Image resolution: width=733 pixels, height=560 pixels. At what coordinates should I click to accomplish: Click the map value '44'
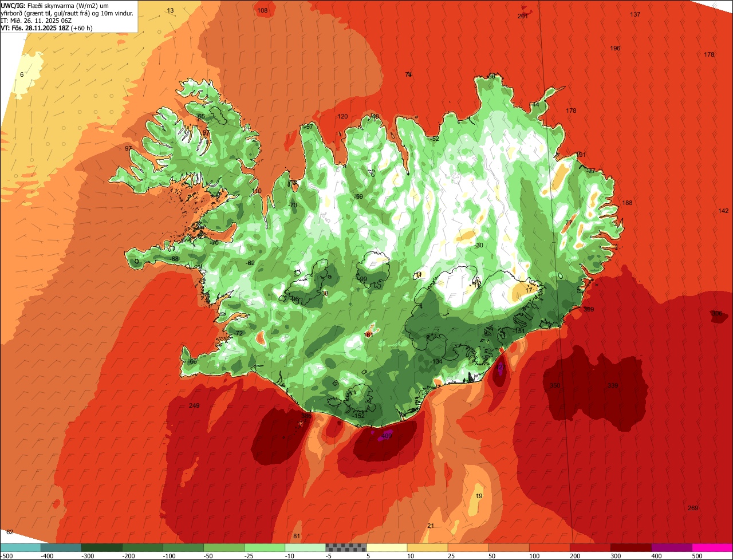[x=535, y=105]
